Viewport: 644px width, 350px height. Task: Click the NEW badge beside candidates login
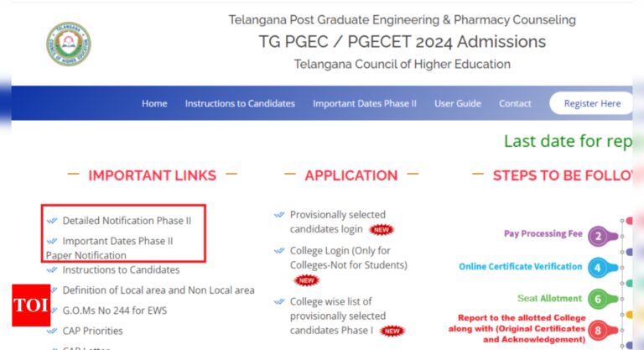click(382, 230)
